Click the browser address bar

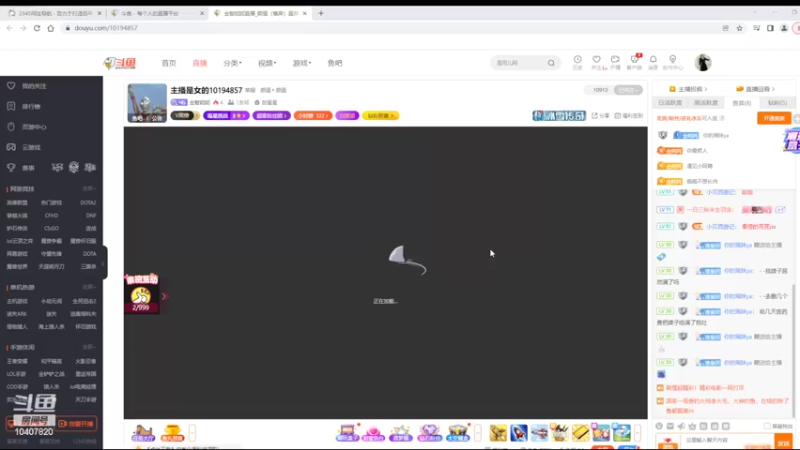coord(388,28)
